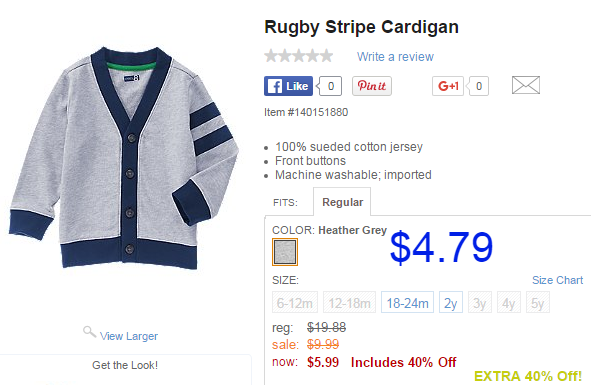
Task: Pick the 3y size box
Action: [480, 302]
